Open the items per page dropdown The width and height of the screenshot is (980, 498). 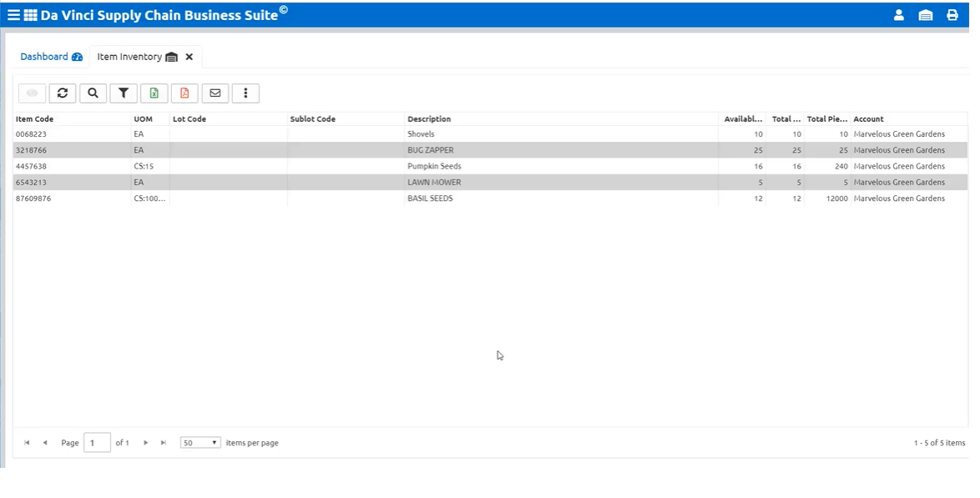tap(200, 443)
